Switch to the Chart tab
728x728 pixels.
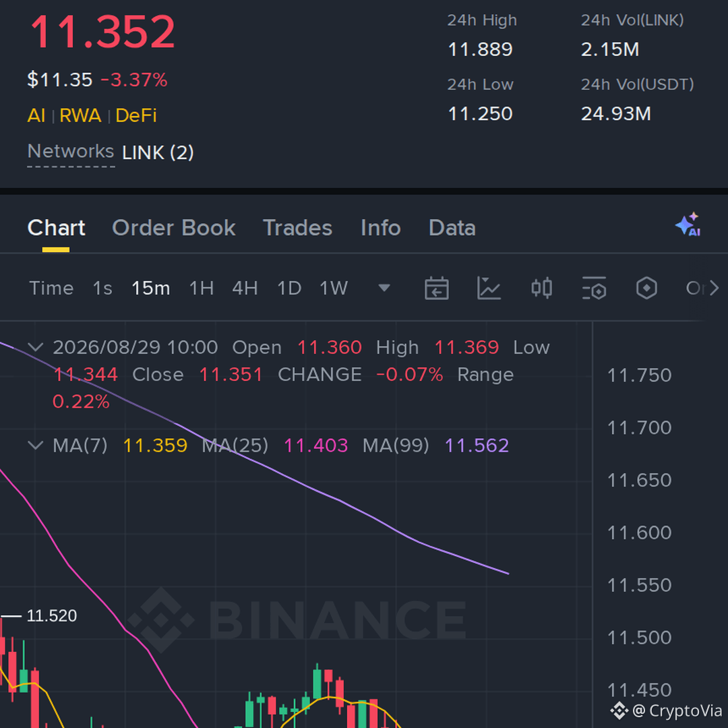[56, 228]
